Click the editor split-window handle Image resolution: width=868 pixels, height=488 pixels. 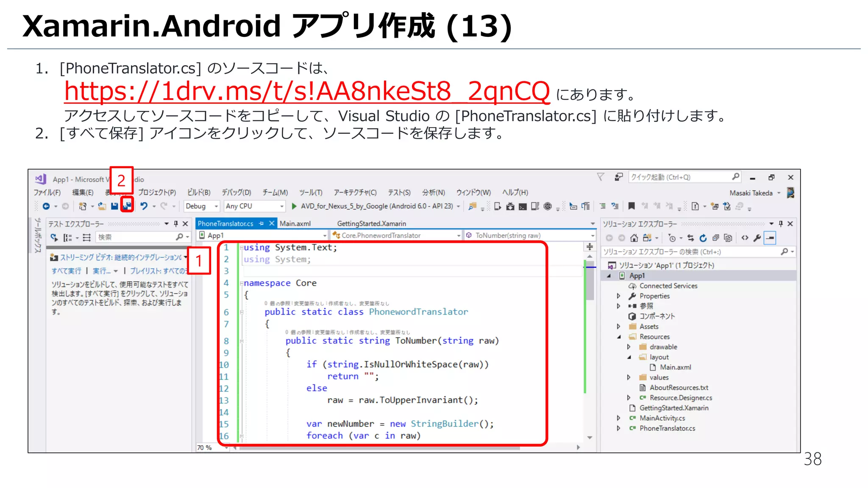[x=590, y=247]
